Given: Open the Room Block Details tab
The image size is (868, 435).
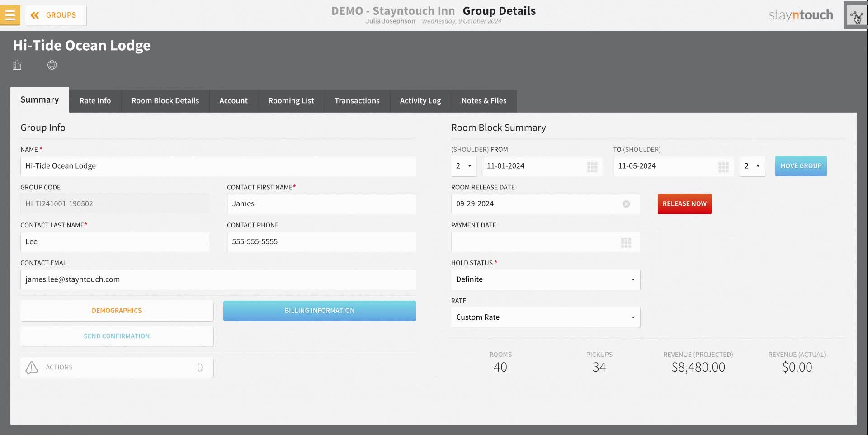Looking at the screenshot, I should [165, 101].
